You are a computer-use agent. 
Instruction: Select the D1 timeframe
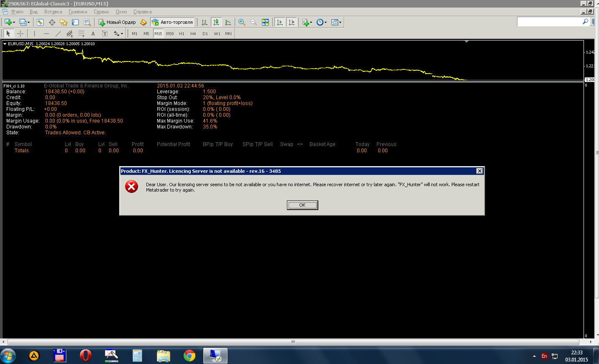(x=205, y=33)
